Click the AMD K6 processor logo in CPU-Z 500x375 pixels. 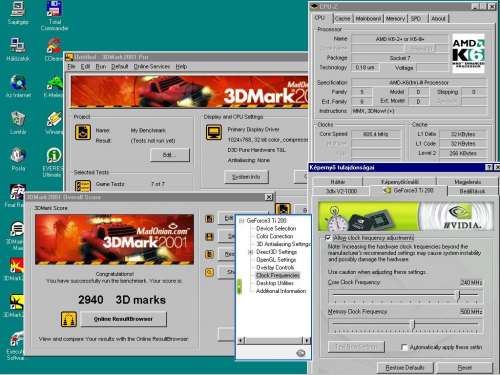click(x=468, y=53)
